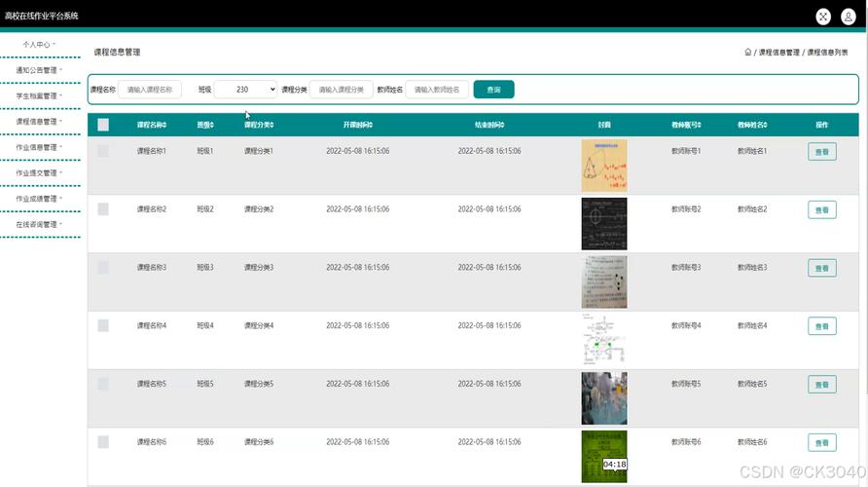868x487 pixels.
Task: Open 作业成绩管理 sidebar menu
Action: 39,199
